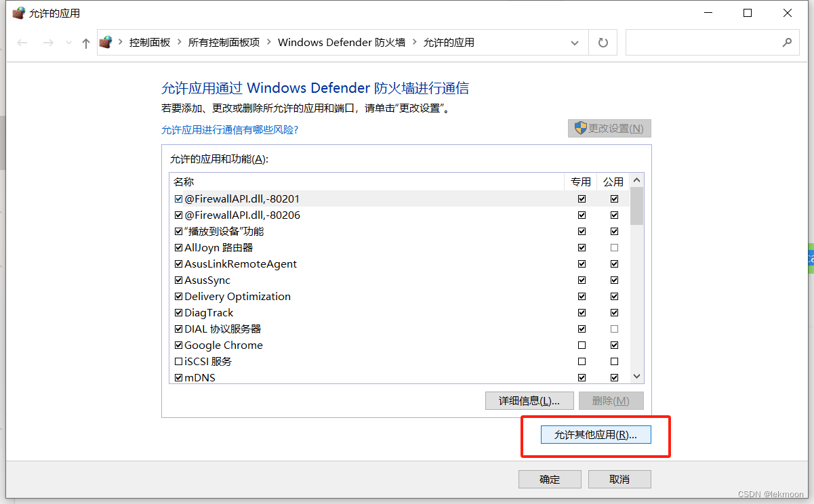Toggle mDNS name checkbox
The image size is (814, 504).
[179, 378]
